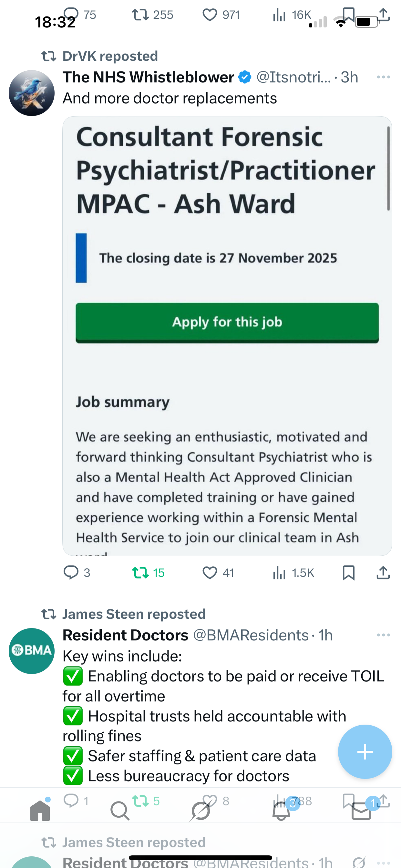Go to Home tab
This screenshot has height=868, width=401.
coord(40,811)
